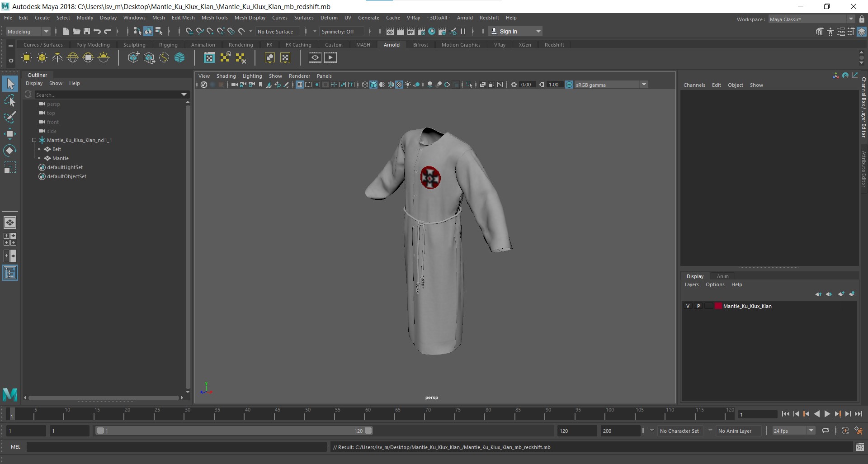
Task: Open the sRGB gamma color space dropdown
Action: click(x=610, y=85)
